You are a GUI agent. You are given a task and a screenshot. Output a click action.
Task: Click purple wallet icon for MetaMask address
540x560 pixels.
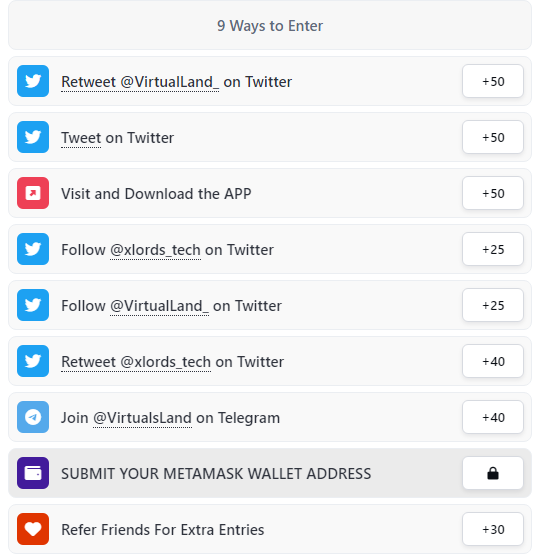coord(33,473)
